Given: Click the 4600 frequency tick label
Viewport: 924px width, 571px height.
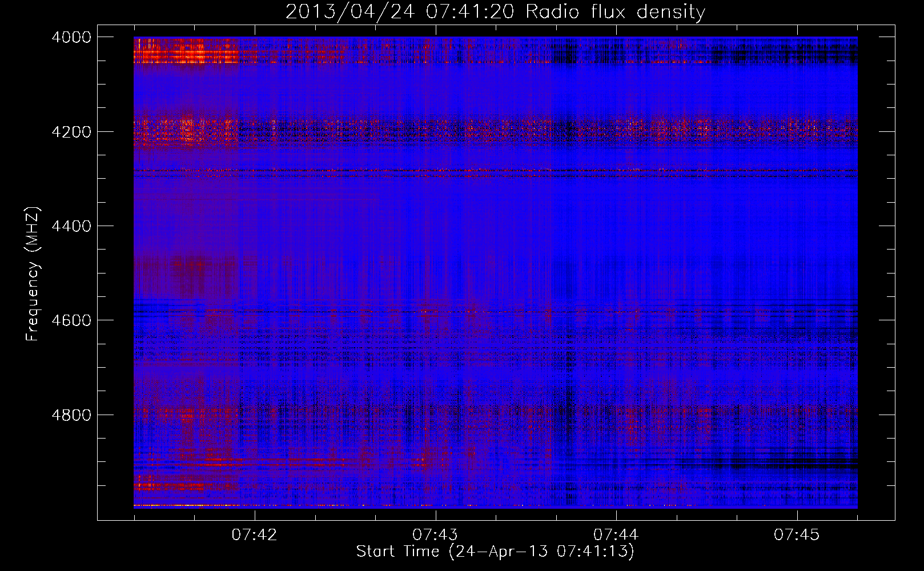Looking at the screenshot, I should (x=71, y=320).
